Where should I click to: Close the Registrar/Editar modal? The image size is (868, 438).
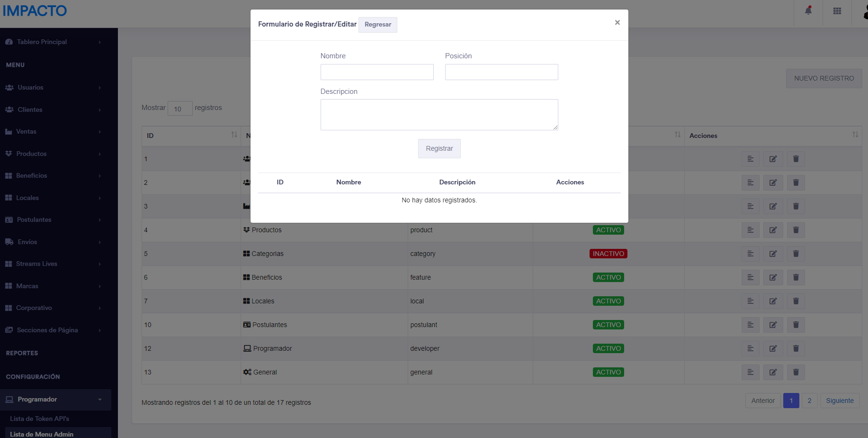click(617, 22)
